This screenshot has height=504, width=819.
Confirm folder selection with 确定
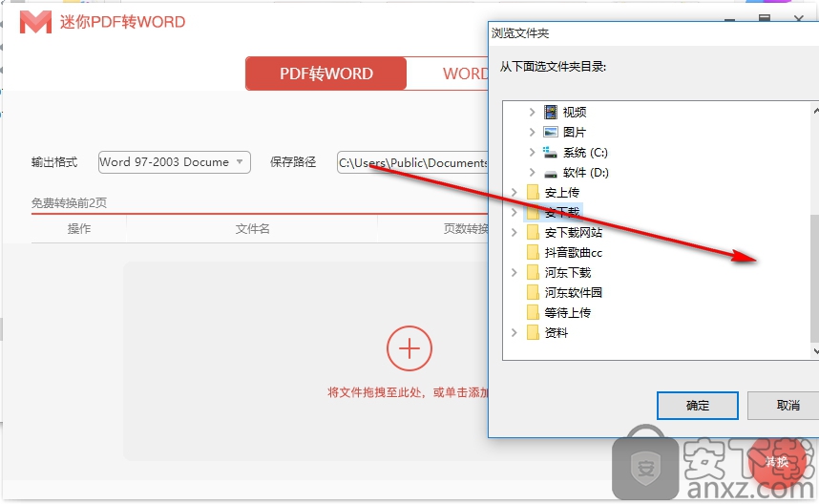click(698, 406)
